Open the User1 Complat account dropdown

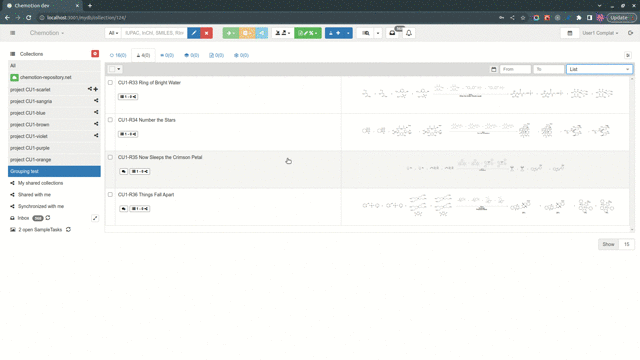pyautogui.click(x=600, y=33)
